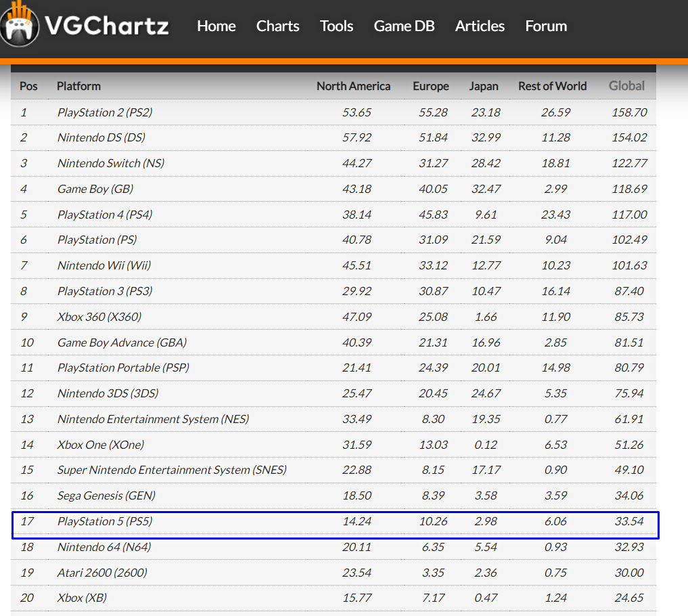Sort by Rest of World header
688x616 pixels.
point(553,86)
